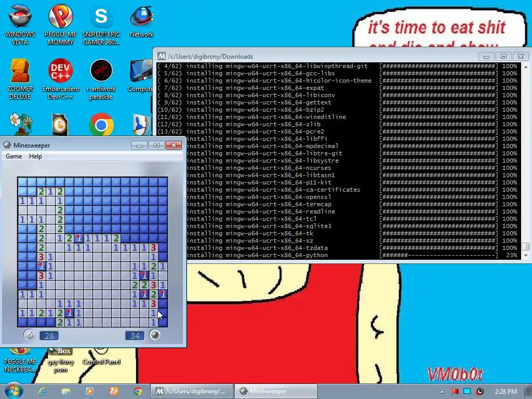Open the WINDOWS VISTA desktop icon
The width and height of the screenshot is (532, 399).
(20, 24)
